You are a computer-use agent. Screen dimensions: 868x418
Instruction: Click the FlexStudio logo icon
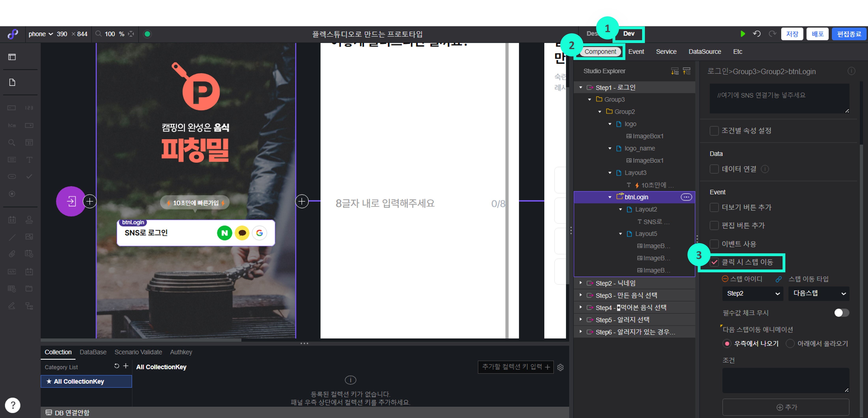(x=13, y=34)
